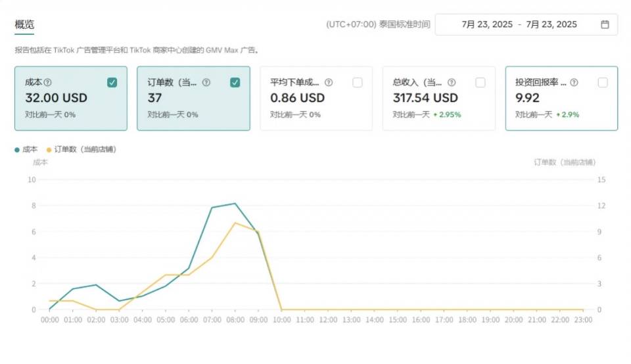Viewport: 631px width, 364px height.
Task: Click the left axis title 成本
Action: click(40, 162)
